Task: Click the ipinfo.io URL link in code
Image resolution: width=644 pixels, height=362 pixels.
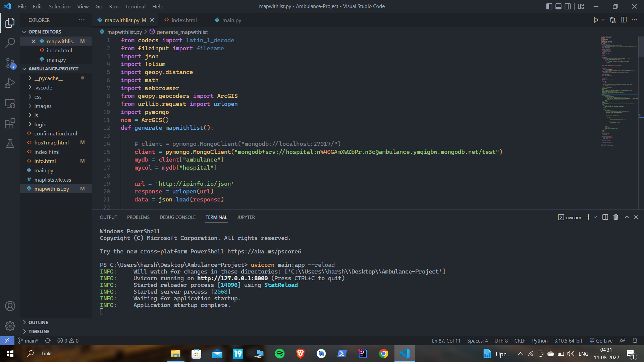Action: [x=195, y=184]
